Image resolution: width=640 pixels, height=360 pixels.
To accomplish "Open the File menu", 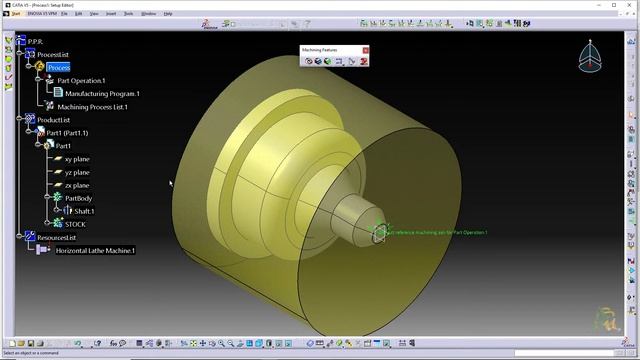I will click(x=64, y=13).
